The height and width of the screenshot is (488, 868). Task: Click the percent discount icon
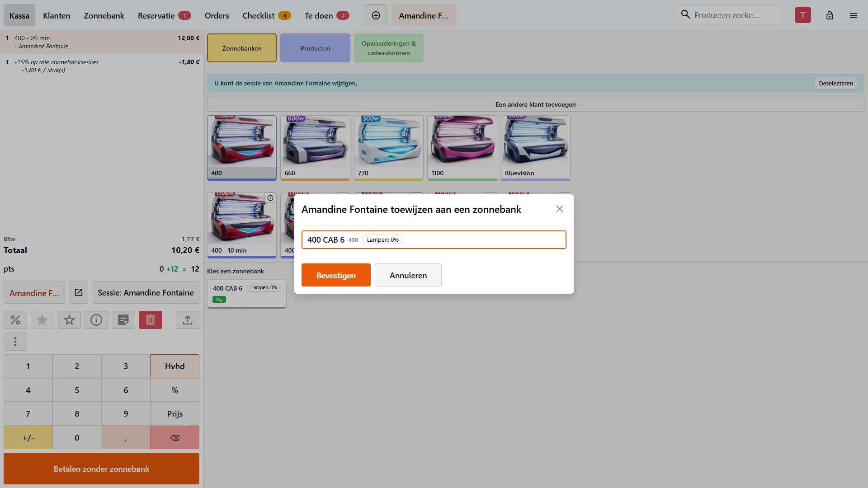tap(15, 320)
